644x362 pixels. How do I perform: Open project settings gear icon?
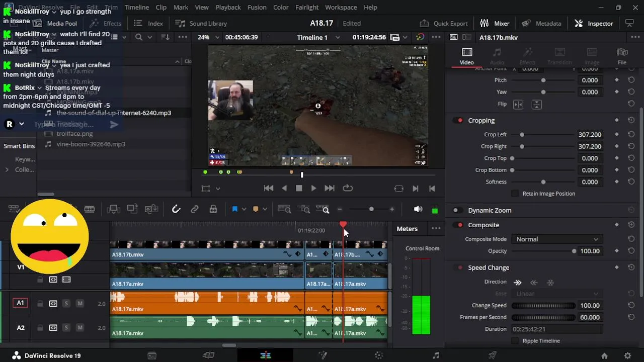pos(627,355)
